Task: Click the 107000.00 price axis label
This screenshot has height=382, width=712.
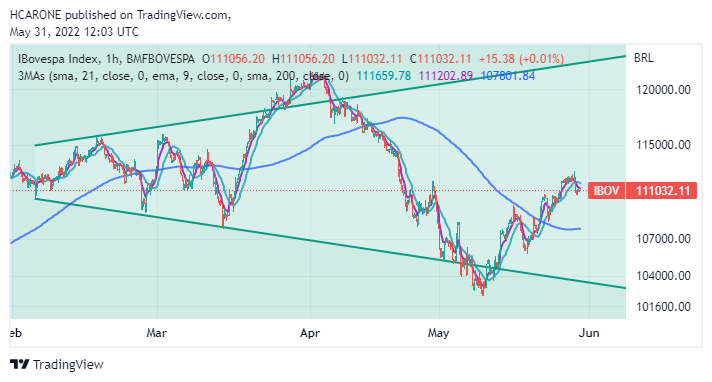Action: (663, 239)
